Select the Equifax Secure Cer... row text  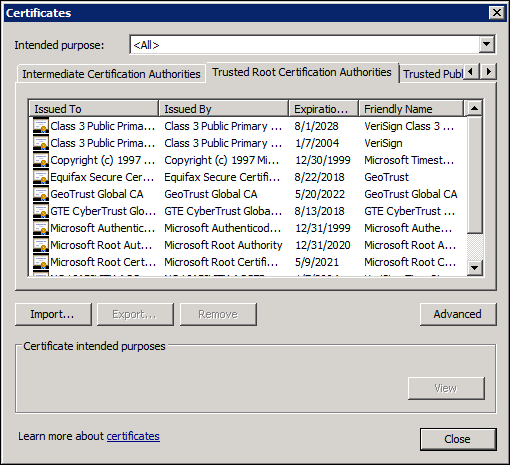point(102,177)
